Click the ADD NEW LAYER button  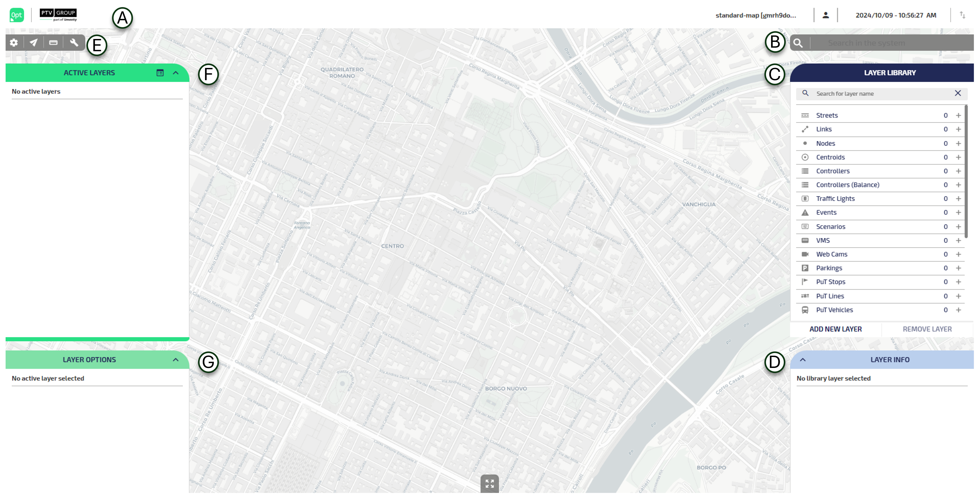point(835,329)
